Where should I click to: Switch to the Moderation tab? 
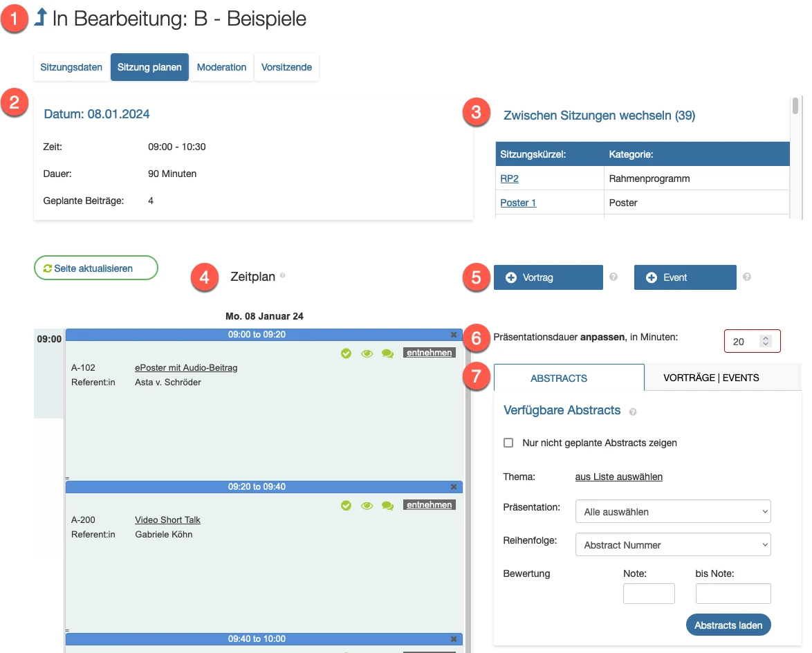(221, 67)
